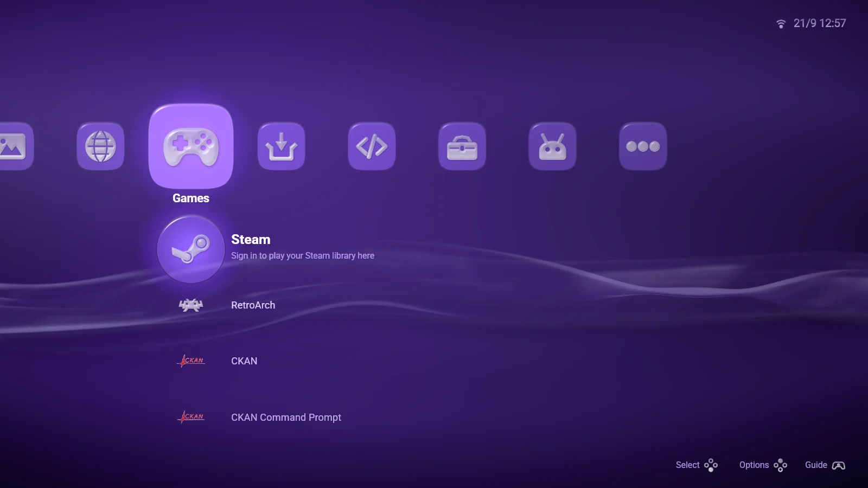This screenshot has height=488, width=868.
Task: Click 'Sign in to play your Steam library here'
Action: (303, 255)
